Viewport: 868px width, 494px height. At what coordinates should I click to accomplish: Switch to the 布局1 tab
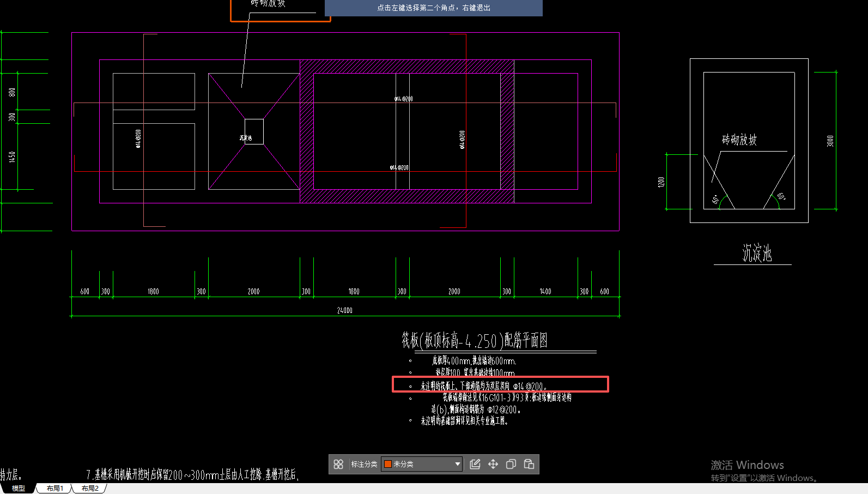[x=55, y=488]
